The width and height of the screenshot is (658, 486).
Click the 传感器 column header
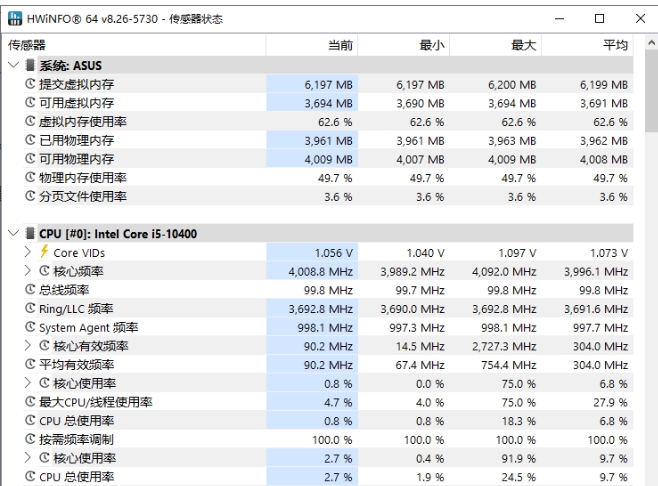tap(133, 45)
